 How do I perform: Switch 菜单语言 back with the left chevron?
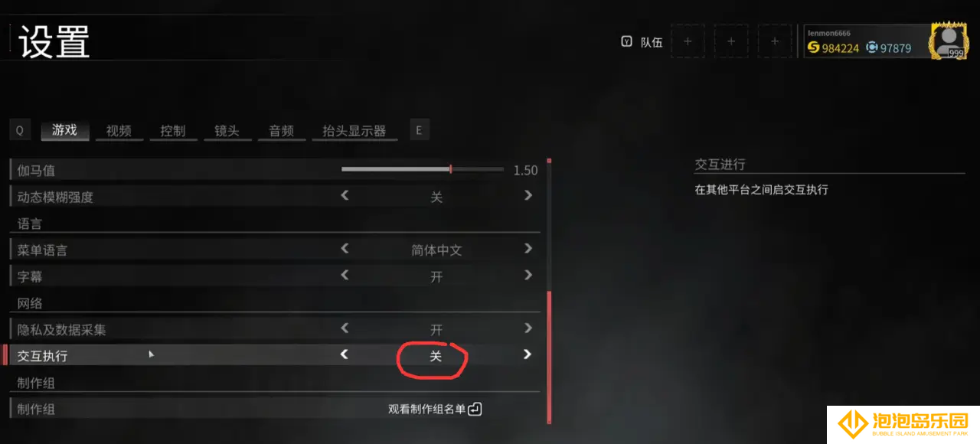(345, 249)
